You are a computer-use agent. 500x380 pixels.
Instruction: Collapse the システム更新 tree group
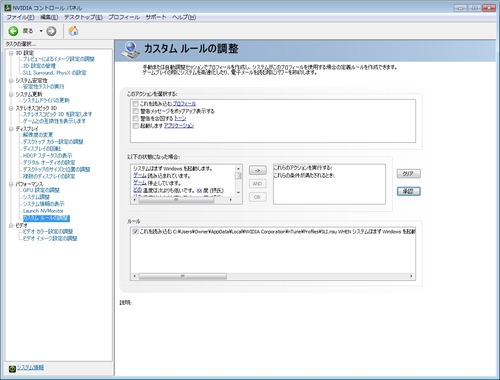click(x=11, y=94)
